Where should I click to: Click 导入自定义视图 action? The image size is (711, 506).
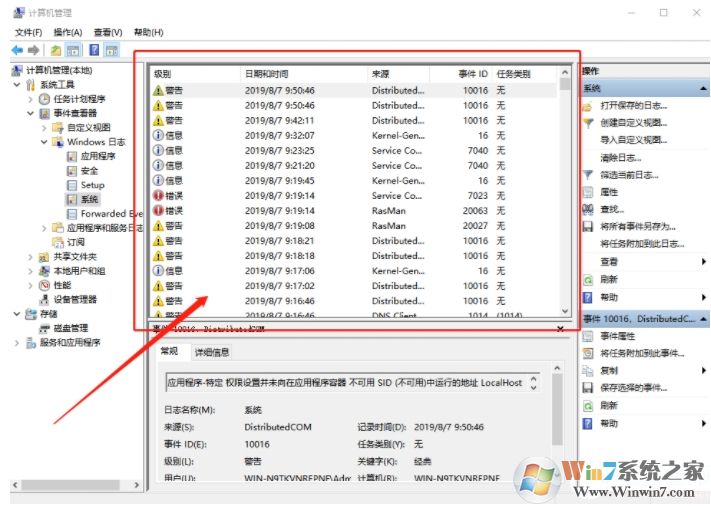pyautogui.click(x=633, y=140)
